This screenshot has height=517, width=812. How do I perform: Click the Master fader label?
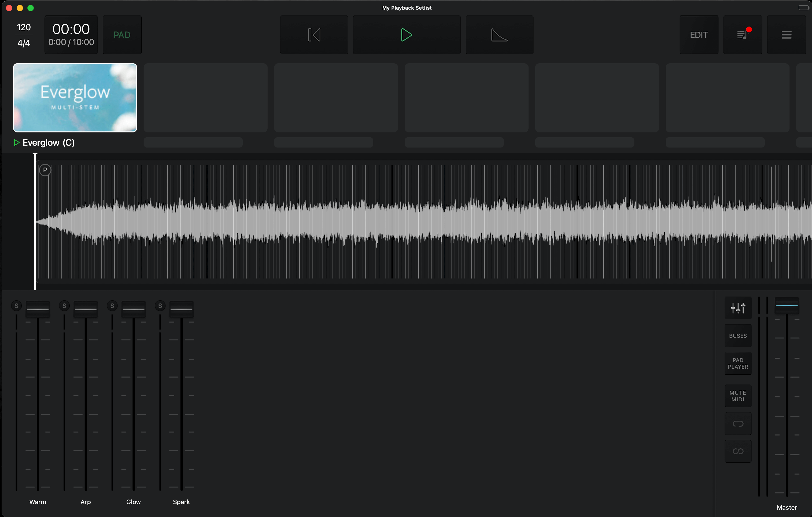click(787, 508)
